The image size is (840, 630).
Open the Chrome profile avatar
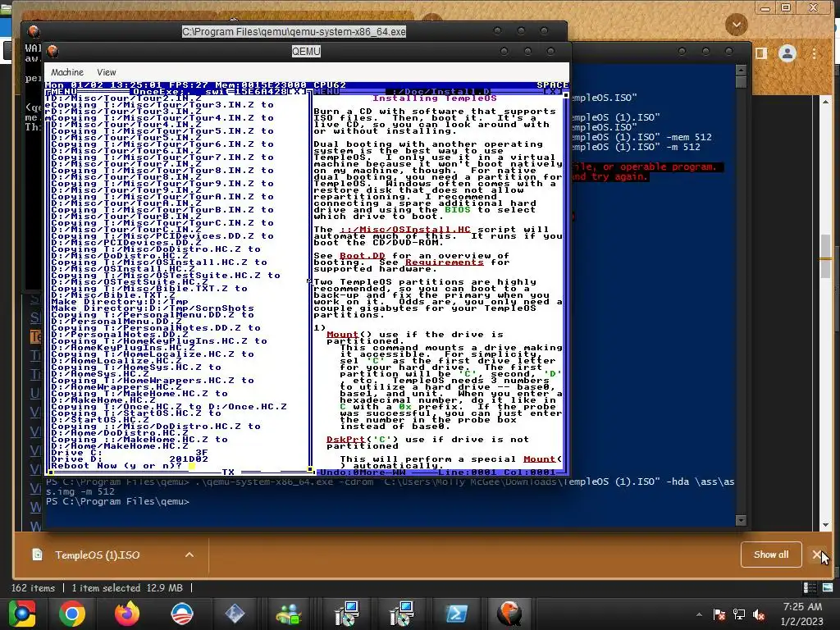[787, 53]
